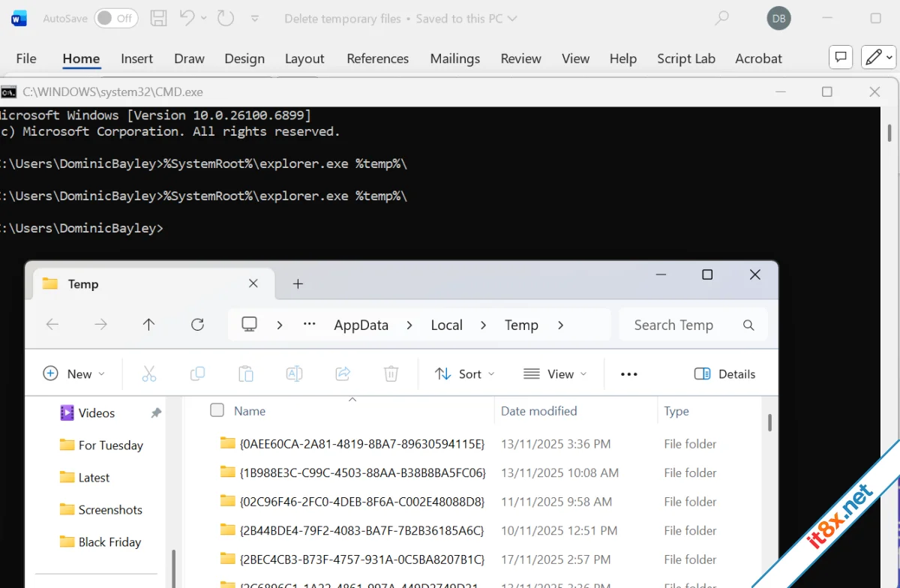Open the Editing mode pencil dropdown
The width and height of the screenshot is (900, 588).
[878, 57]
